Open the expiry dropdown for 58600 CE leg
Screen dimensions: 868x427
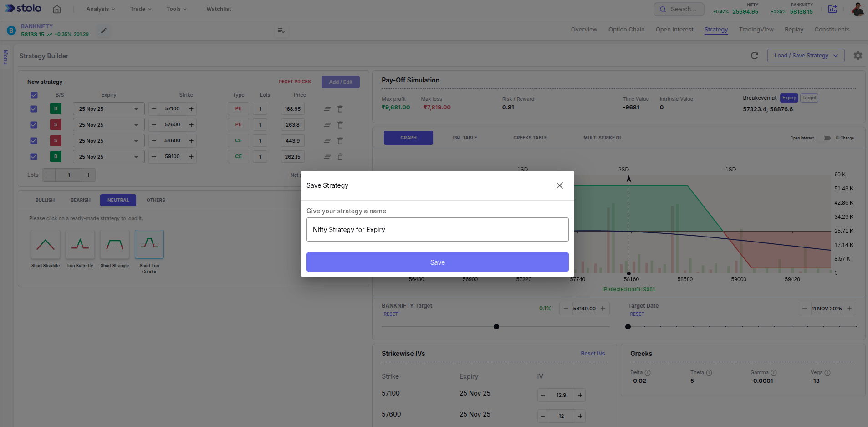pos(108,141)
